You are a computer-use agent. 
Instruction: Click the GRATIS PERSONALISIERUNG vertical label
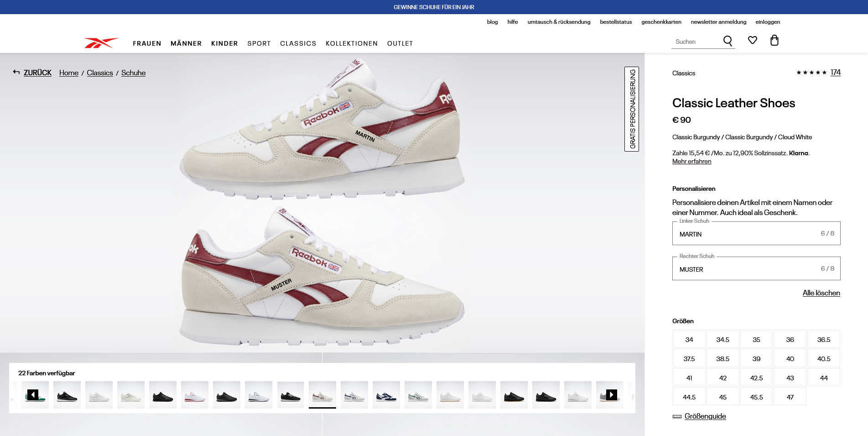coord(632,109)
